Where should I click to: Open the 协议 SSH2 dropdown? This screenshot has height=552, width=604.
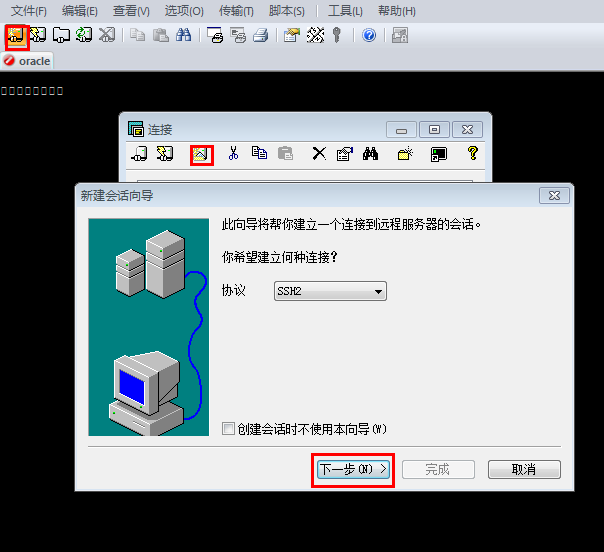[330, 291]
